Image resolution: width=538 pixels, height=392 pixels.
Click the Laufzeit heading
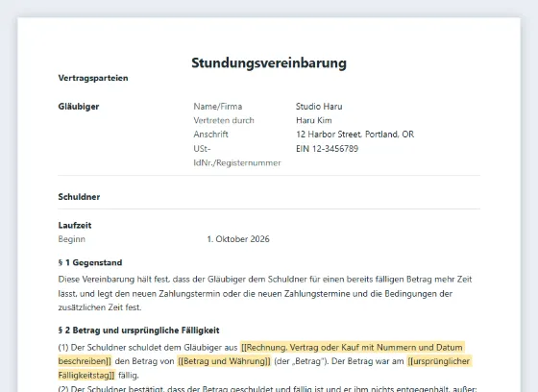click(75, 225)
